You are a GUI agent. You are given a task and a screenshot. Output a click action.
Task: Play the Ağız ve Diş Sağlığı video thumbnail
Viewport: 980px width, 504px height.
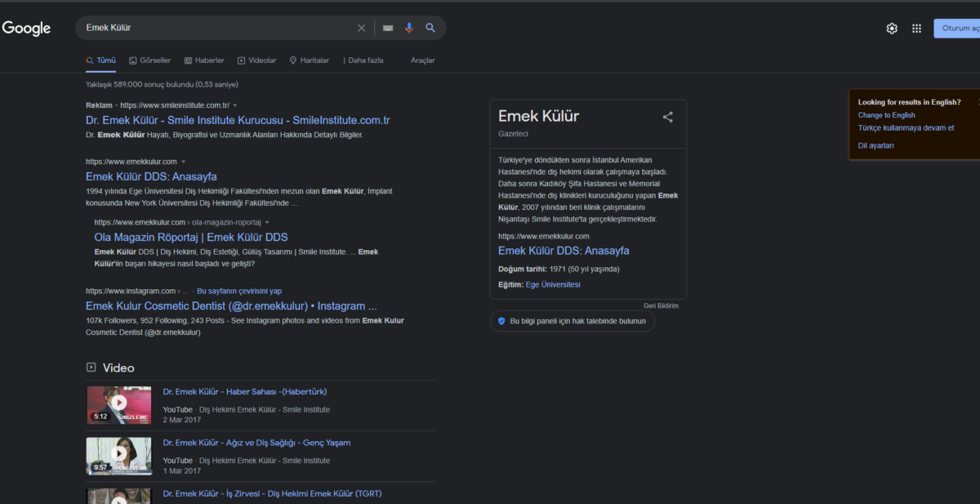[x=119, y=456]
